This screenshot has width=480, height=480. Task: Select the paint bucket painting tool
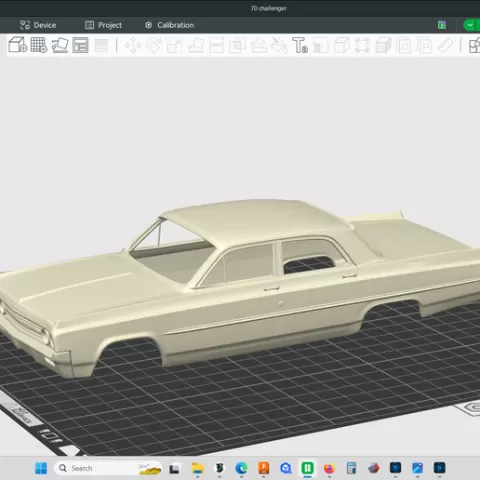(279, 45)
